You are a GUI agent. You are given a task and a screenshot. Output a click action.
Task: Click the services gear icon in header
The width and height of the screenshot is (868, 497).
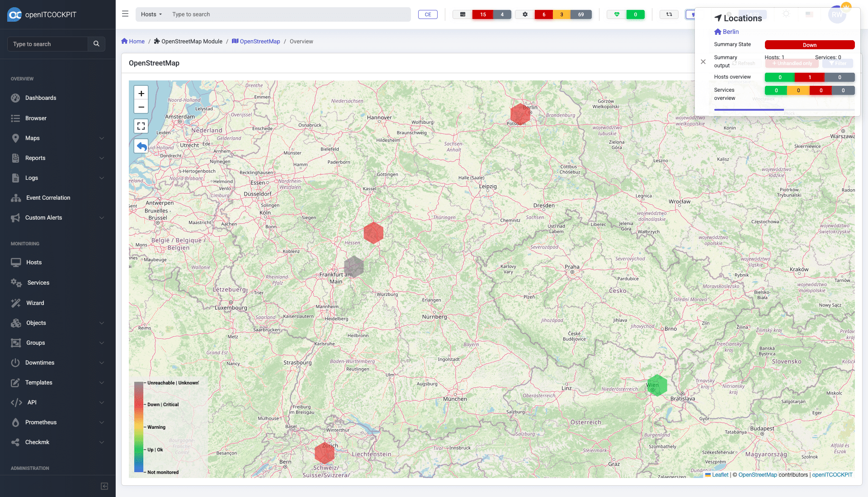[x=525, y=14]
